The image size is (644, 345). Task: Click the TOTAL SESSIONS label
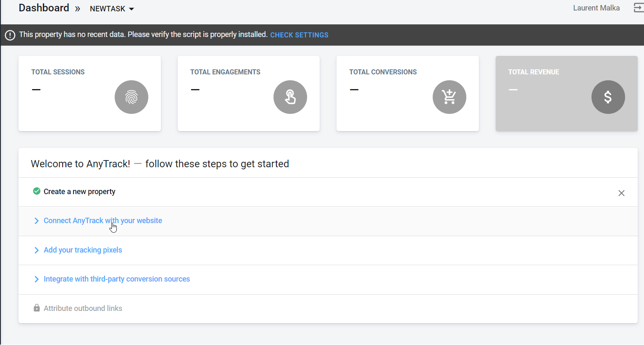pos(58,72)
